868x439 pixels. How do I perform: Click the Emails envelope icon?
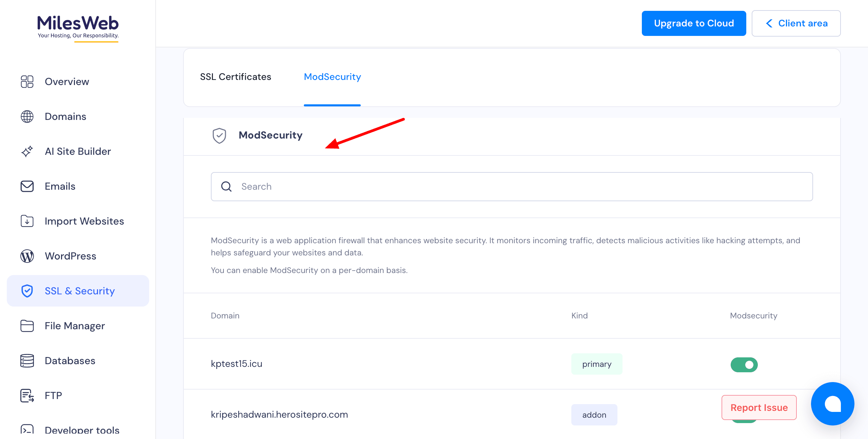(27, 186)
